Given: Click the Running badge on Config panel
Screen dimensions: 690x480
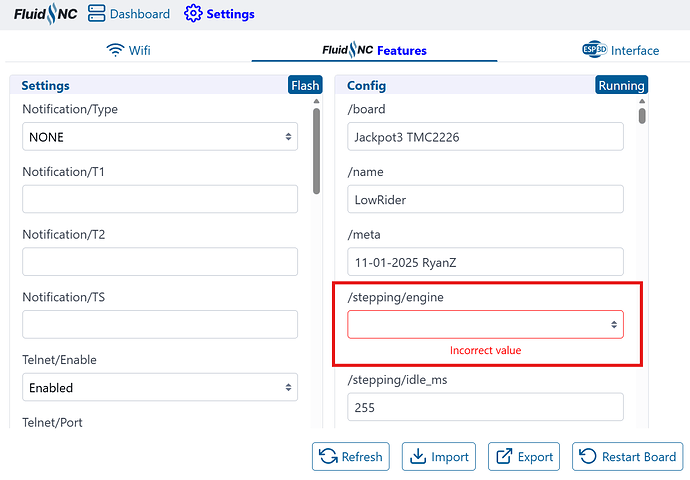Looking at the screenshot, I should pyautogui.click(x=621, y=85).
